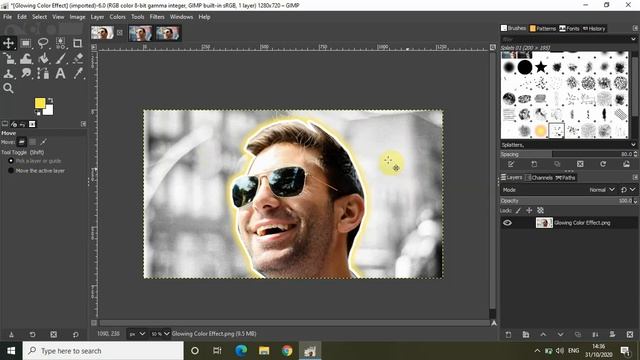
Task: Delete the layer at layers panel bottom
Action: click(x=630, y=335)
